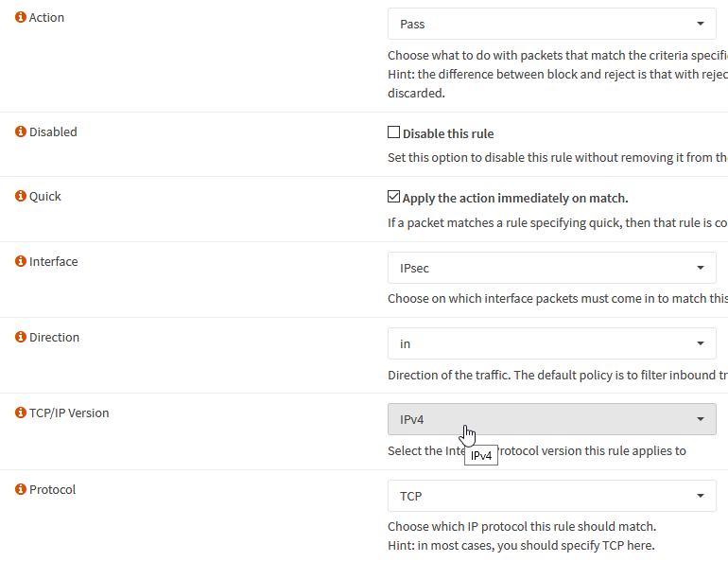This screenshot has height=562, width=728.
Task: Click the Interface info icon
Action: tap(21, 262)
